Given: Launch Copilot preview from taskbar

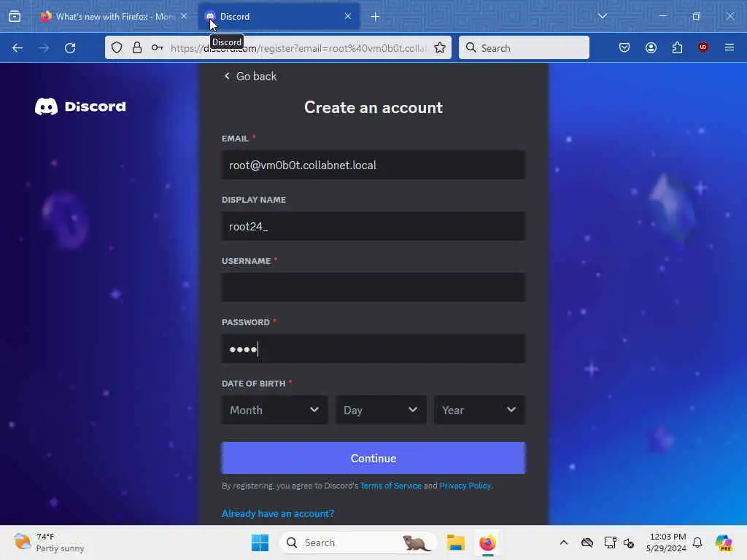Looking at the screenshot, I should tap(724, 542).
